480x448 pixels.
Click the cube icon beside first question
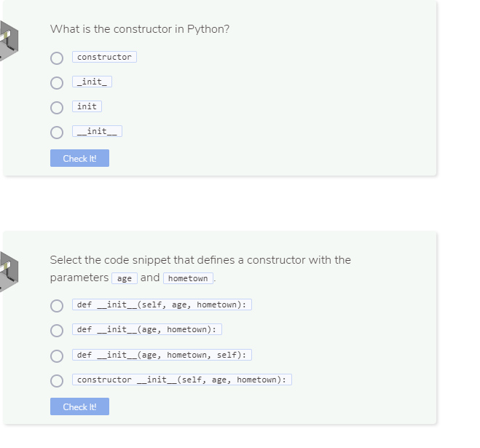pyautogui.click(x=9, y=41)
